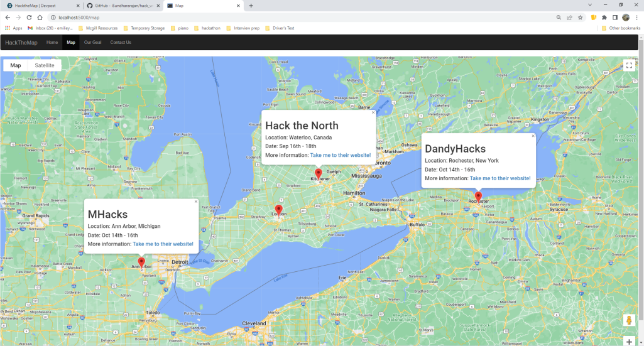644x346 pixels.
Task: Open the Extensions puzzle icon
Action: (604, 17)
